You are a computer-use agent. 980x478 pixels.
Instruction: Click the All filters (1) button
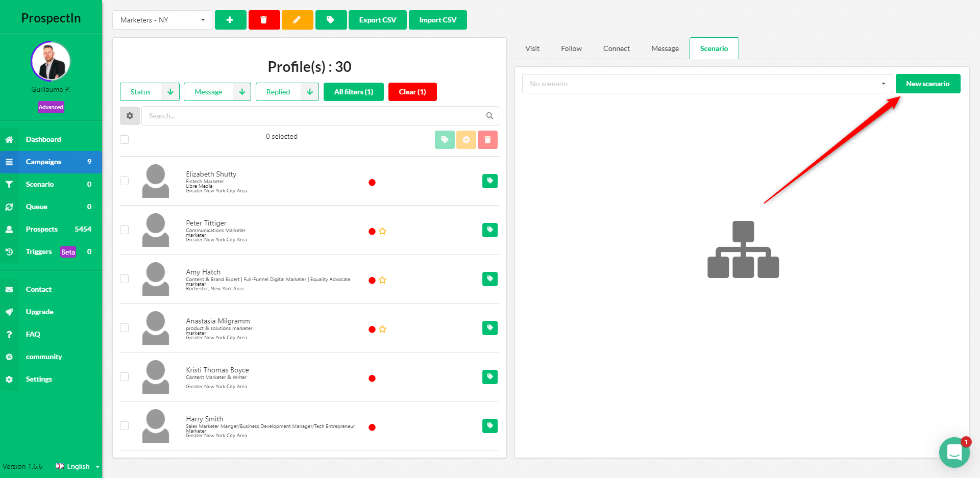pos(354,92)
